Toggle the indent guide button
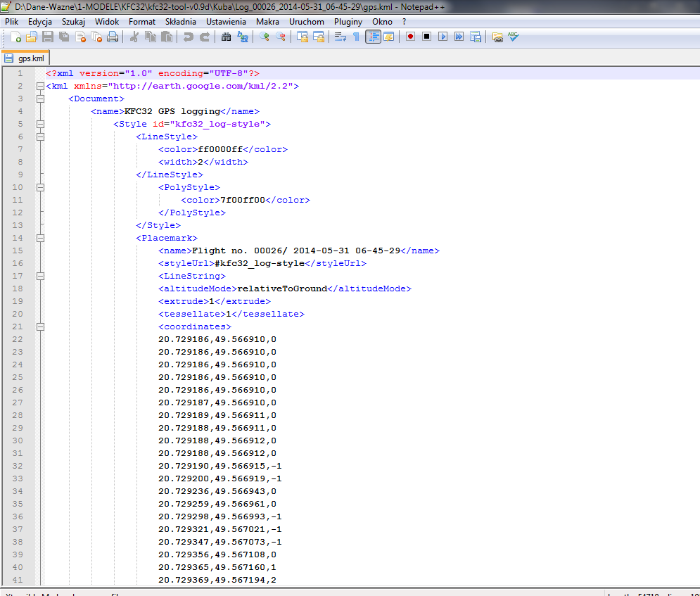The width and height of the screenshot is (700, 596). 373,37
